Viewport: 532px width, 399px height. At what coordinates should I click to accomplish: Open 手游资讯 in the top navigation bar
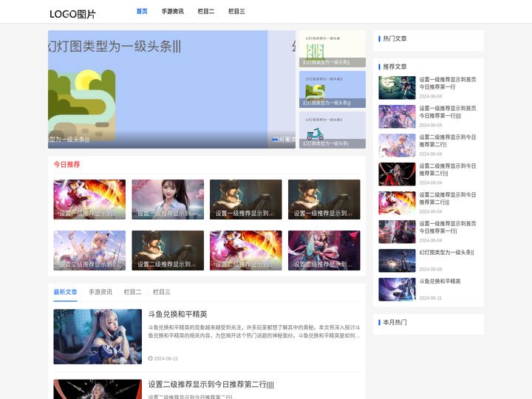172,11
